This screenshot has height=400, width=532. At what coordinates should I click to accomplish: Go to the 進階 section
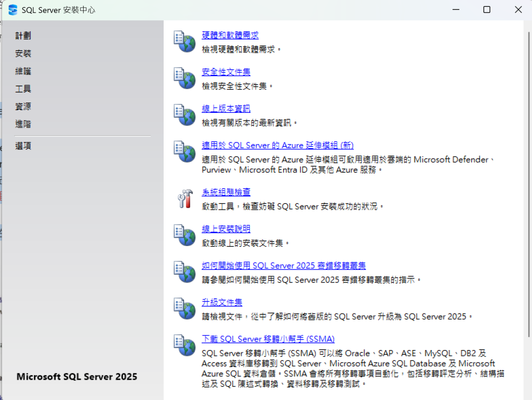(x=23, y=124)
